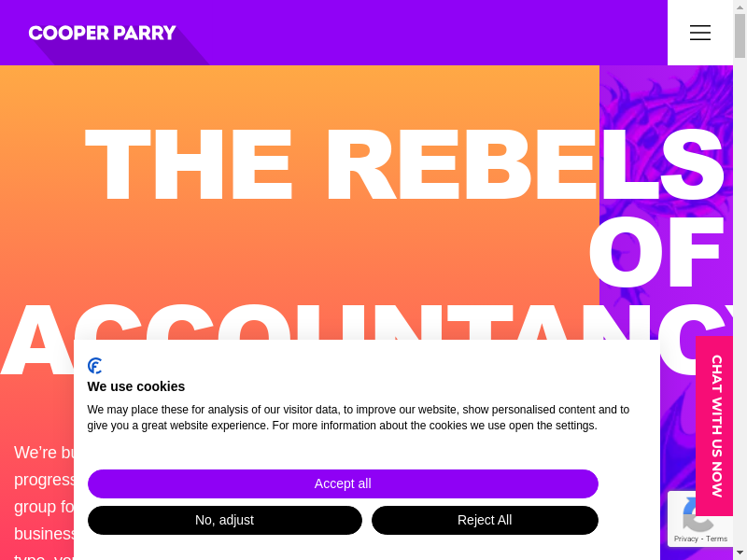Open the reCAPTCHA Privacy link
This screenshot has width=747, height=560.
(685, 539)
